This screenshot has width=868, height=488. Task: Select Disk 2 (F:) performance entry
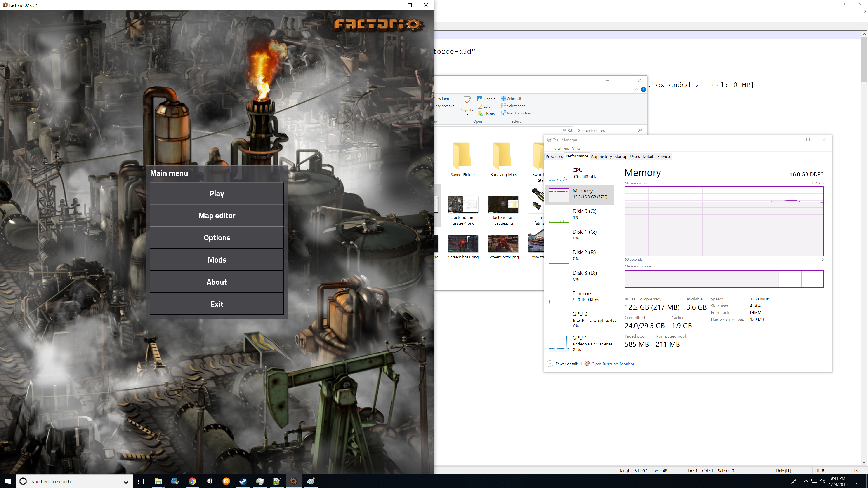580,256
